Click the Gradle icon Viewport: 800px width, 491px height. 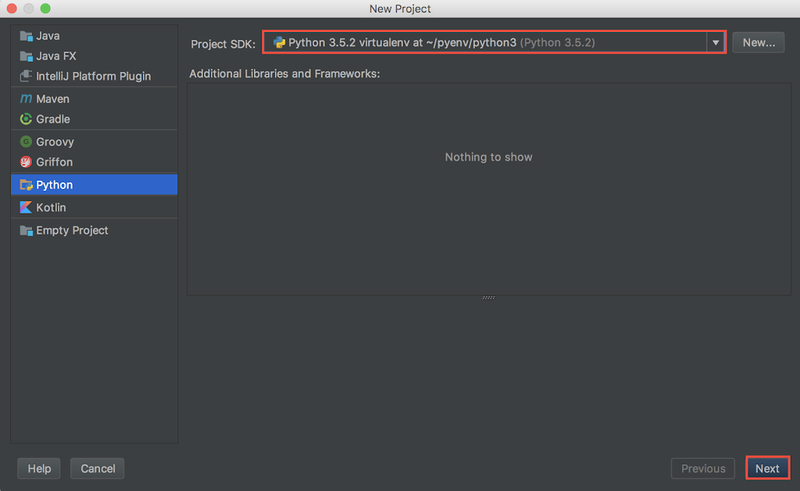click(26, 119)
